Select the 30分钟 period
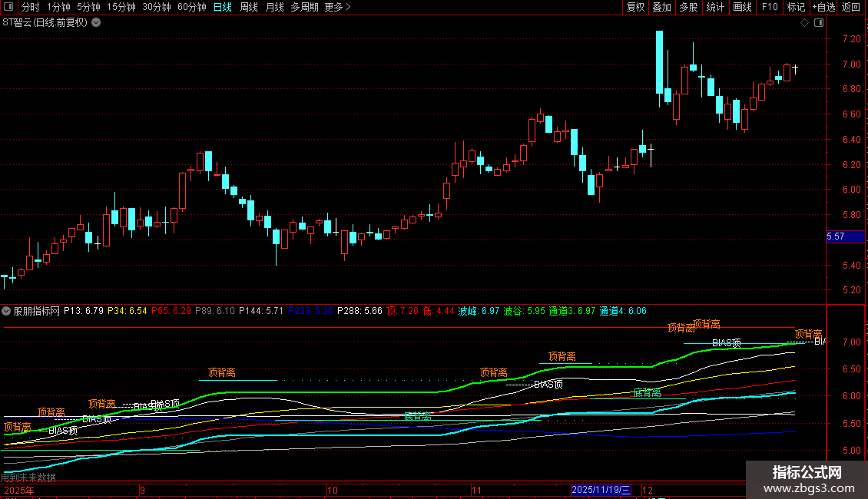868x499 pixels. 157,7
